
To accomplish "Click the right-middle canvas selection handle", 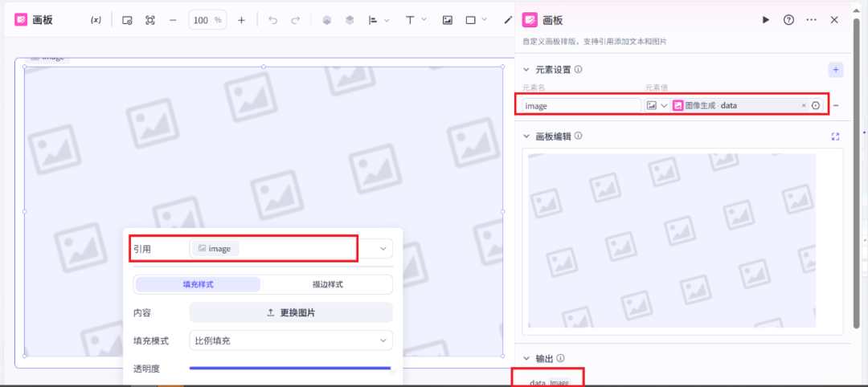I will (x=502, y=211).
